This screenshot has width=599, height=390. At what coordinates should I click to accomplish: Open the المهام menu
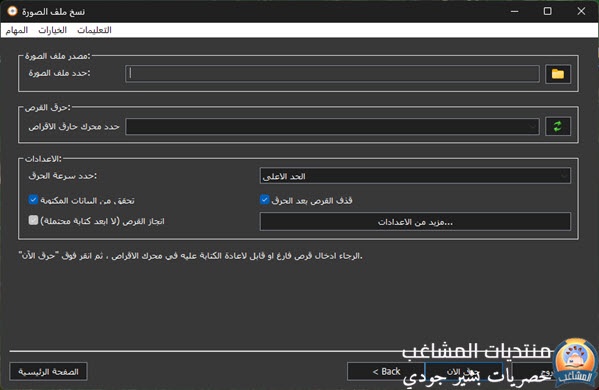[16, 30]
